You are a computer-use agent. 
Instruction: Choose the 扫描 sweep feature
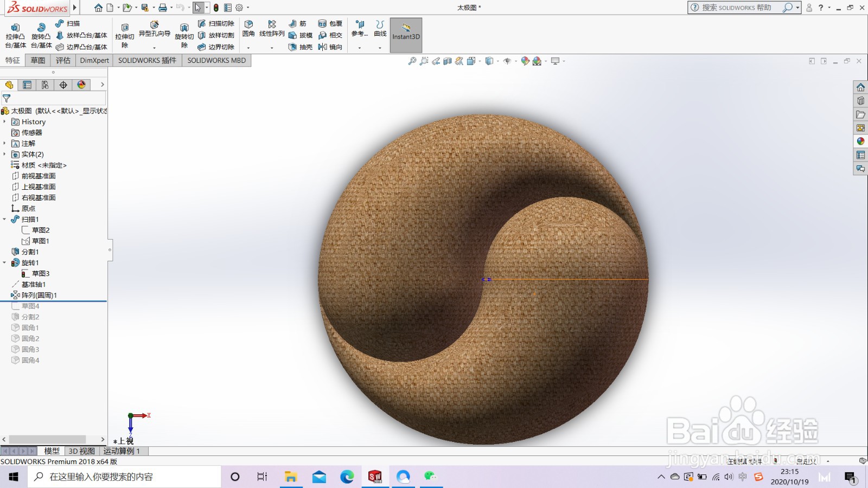(68, 23)
